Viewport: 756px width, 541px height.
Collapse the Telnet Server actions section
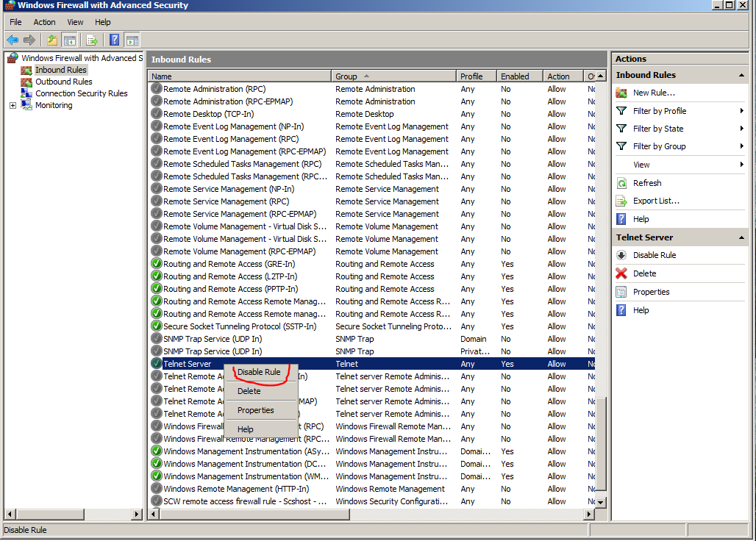(741, 237)
